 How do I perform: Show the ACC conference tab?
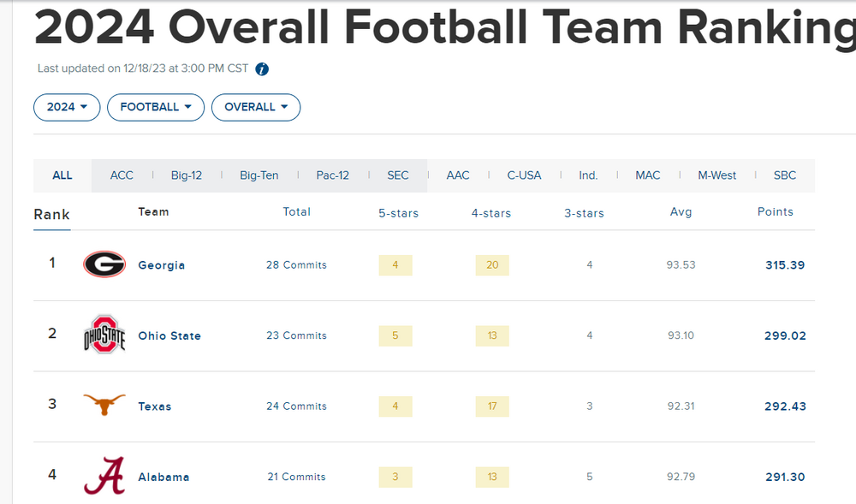click(x=122, y=175)
